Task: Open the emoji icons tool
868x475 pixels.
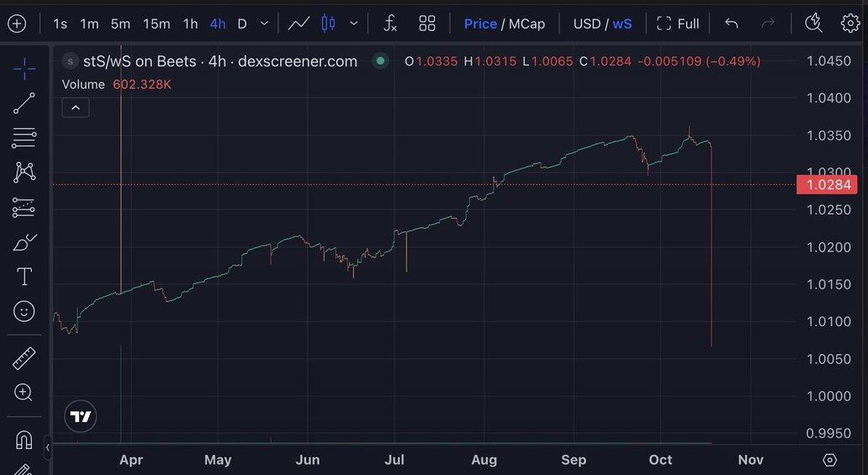Action: point(24,311)
